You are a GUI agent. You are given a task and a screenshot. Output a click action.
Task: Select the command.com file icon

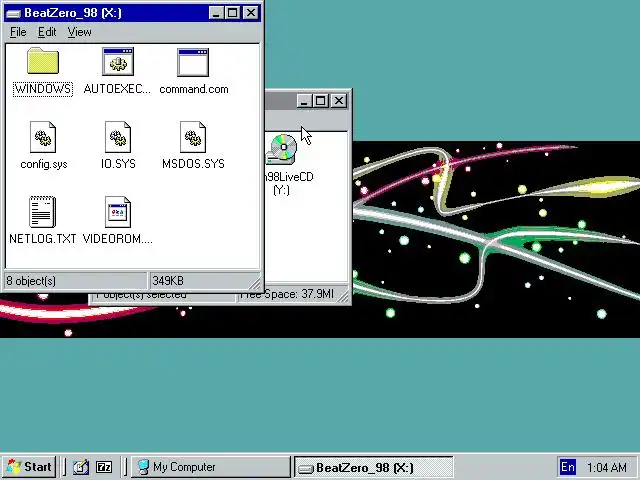[x=193, y=62]
